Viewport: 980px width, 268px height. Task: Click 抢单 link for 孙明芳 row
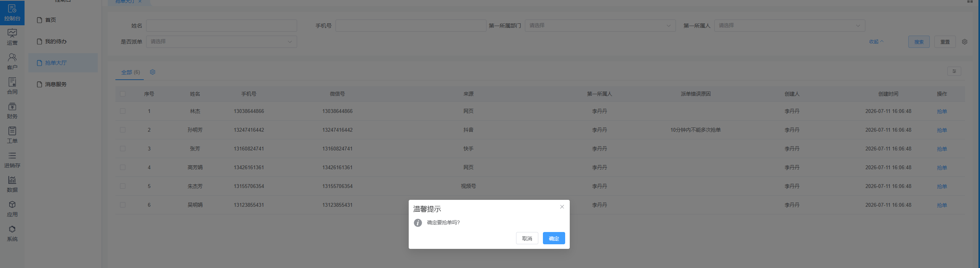coord(942,130)
